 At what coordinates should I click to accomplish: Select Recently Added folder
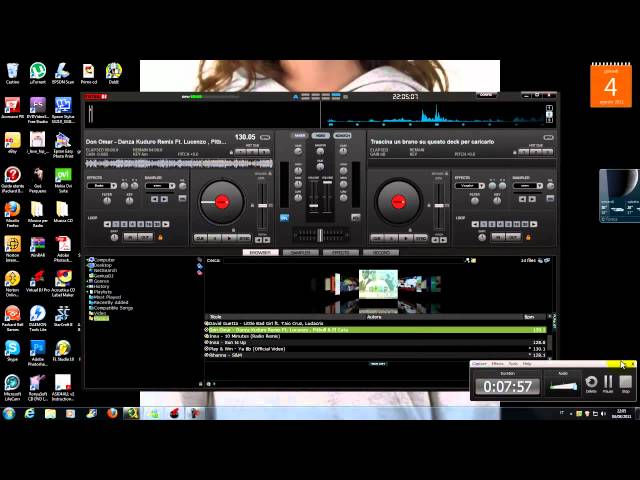click(111, 303)
